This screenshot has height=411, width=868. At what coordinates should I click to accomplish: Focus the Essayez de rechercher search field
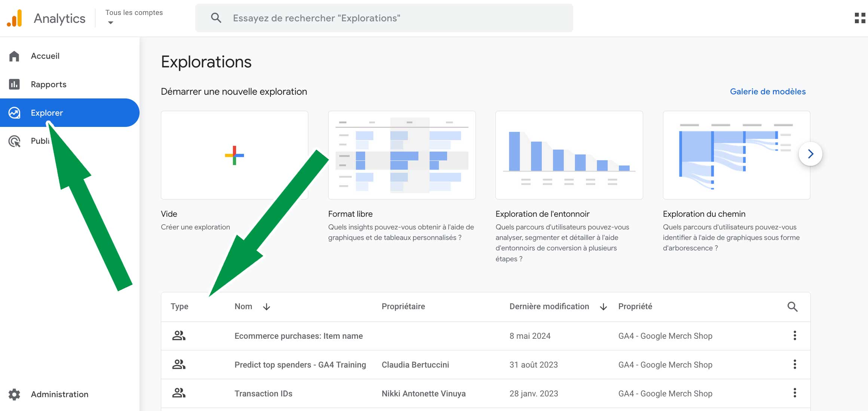pos(384,18)
